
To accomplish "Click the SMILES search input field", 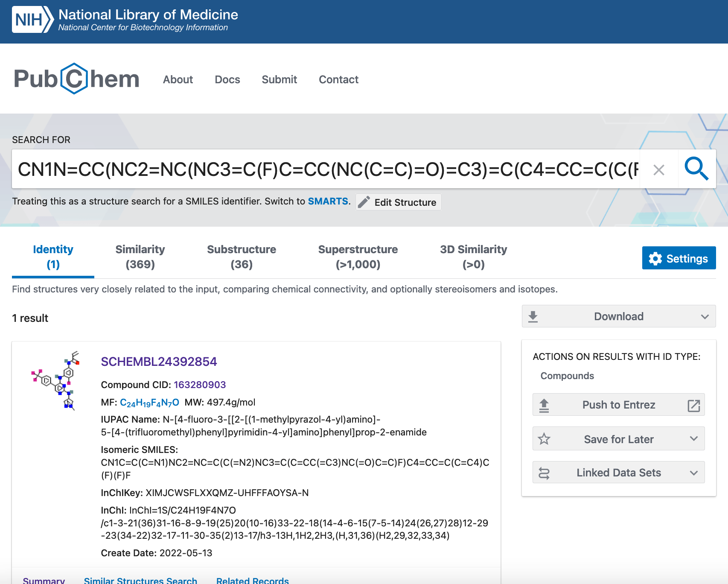I will [326, 169].
